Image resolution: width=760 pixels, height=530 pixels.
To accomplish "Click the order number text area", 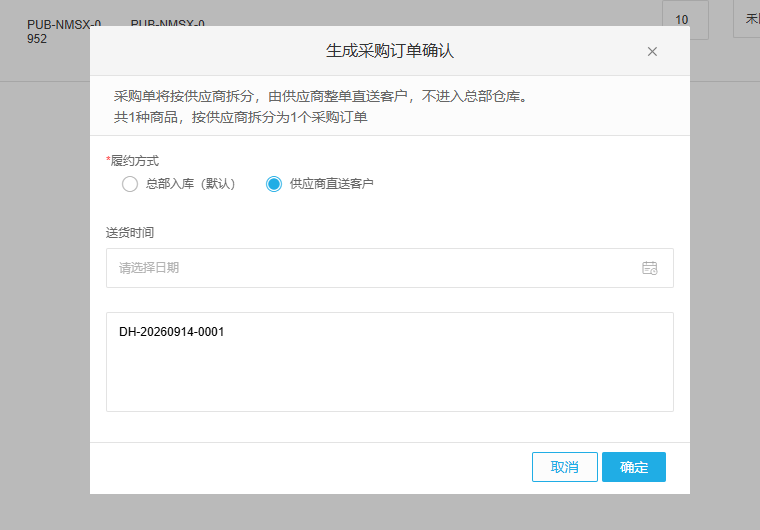I will click(390, 362).
